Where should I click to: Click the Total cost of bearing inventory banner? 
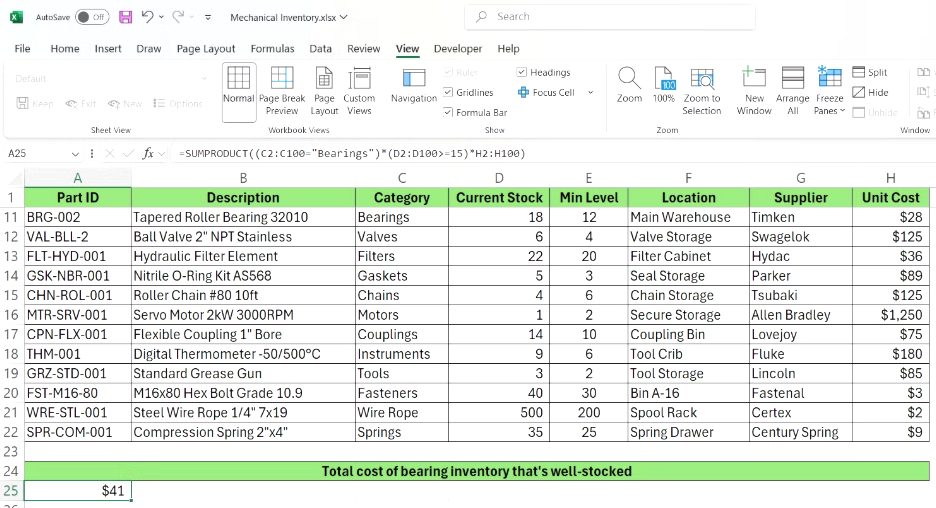click(x=477, y=471)
